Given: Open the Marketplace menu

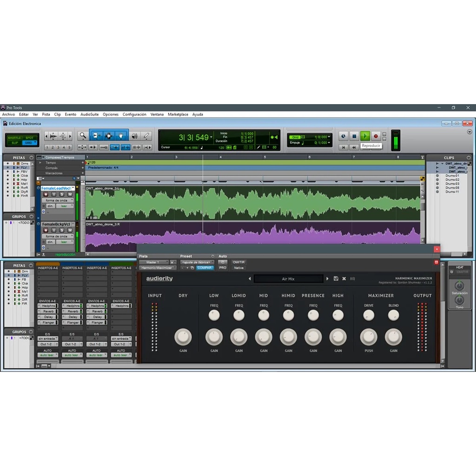Looking at the screenshot, I should coord(178,114).
